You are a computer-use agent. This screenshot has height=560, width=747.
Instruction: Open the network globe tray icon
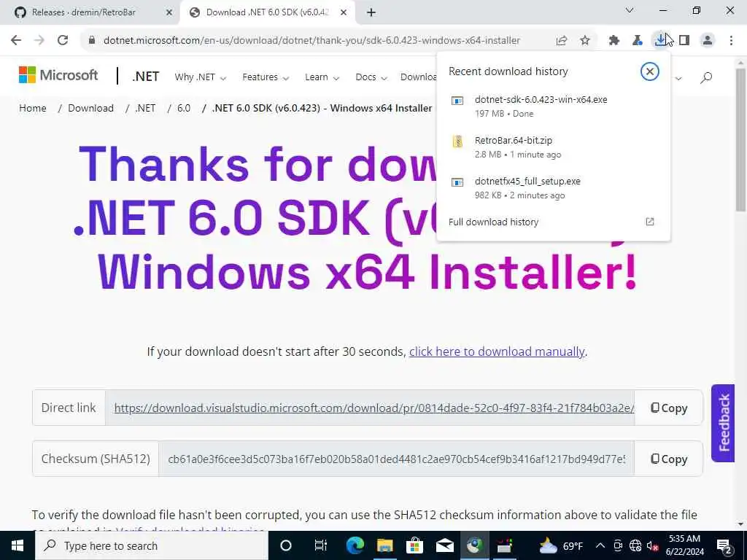[635, 545]
